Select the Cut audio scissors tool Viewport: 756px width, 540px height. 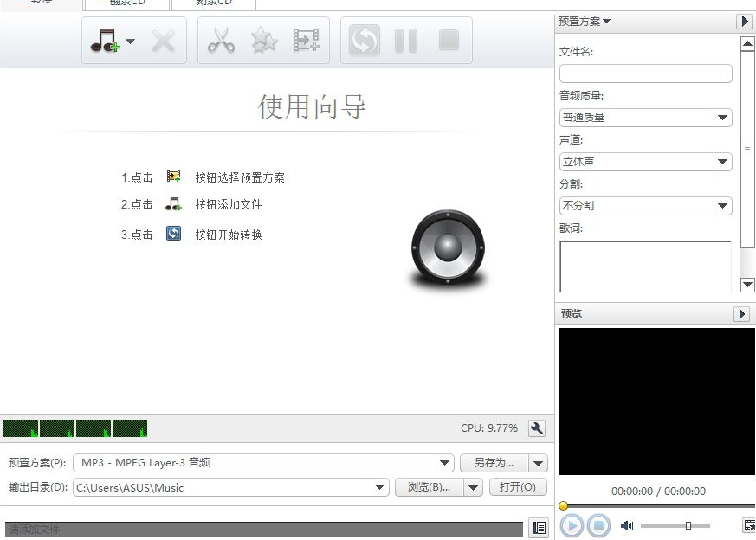[x=221, y=40]
